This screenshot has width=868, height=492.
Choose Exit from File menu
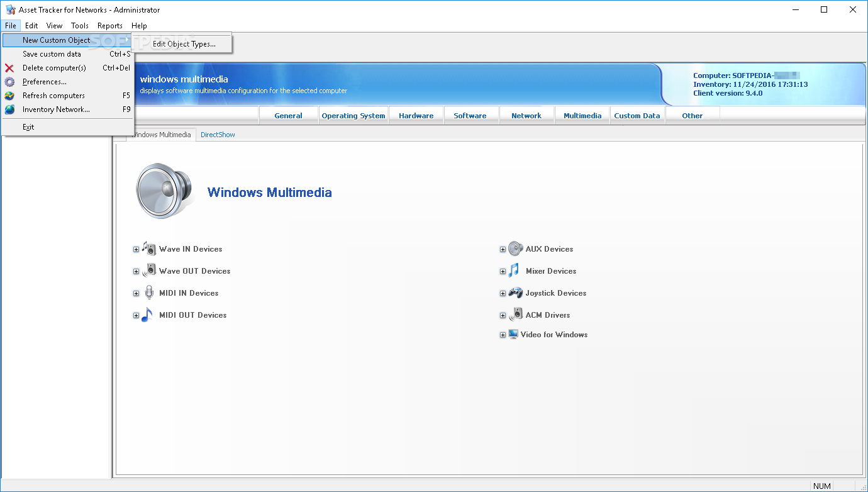pos(67,127)
